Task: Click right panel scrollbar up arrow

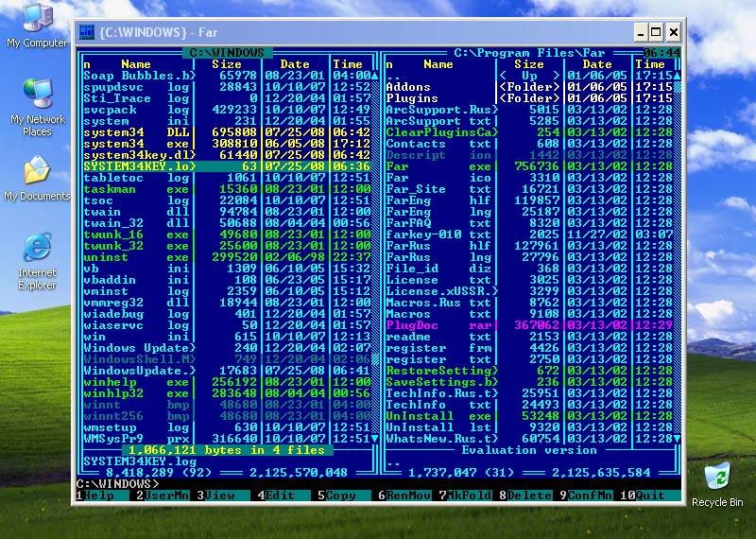Action: click(677, 76)
